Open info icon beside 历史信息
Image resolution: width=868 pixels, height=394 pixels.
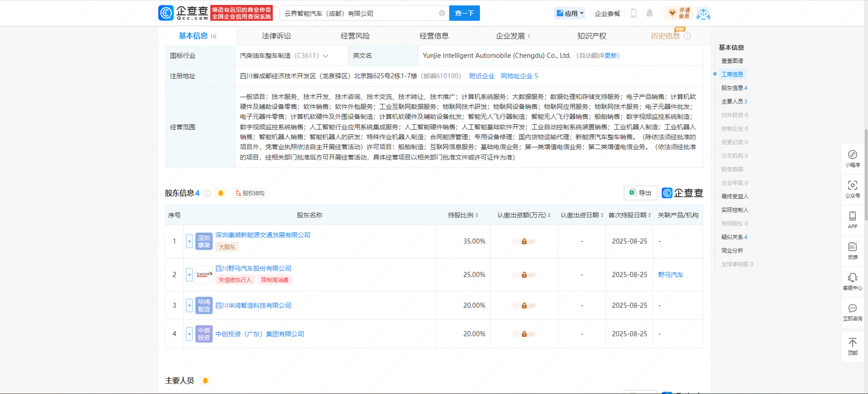coord(688,36)
